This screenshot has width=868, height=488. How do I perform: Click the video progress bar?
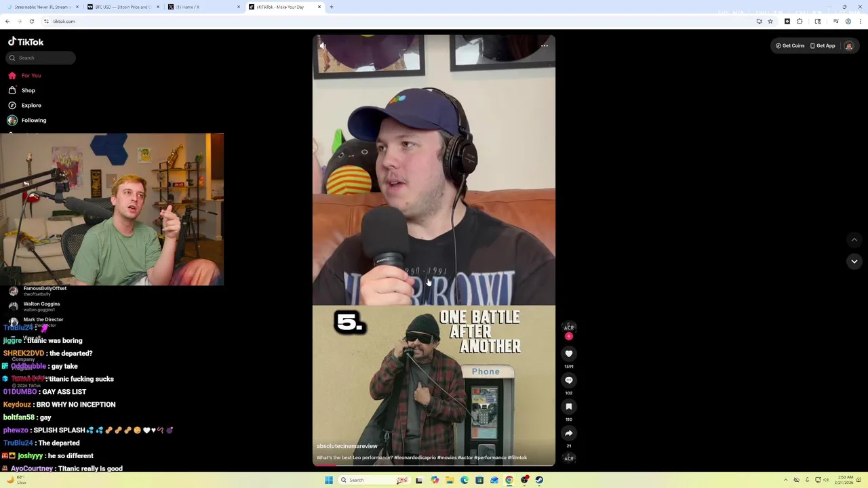pyautogui.click(x=434, y=465)
